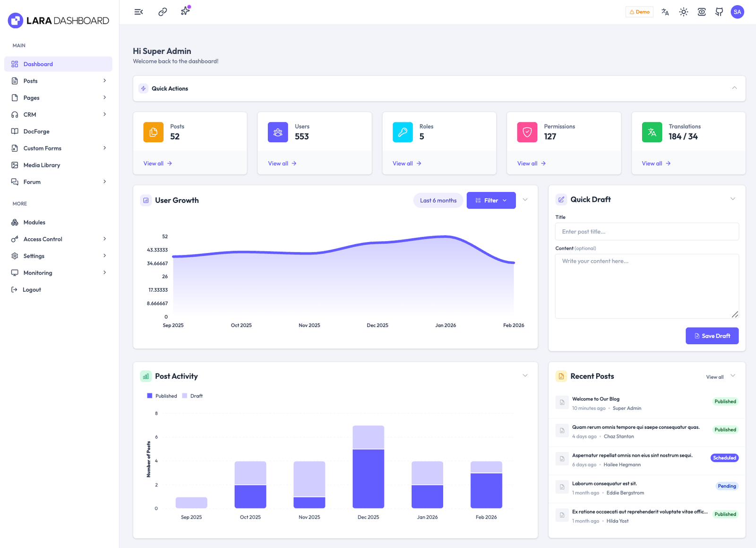Click the Media Library icon in the sidebar
The height and width of the screenshot is (548, 756).
point(15,165)
